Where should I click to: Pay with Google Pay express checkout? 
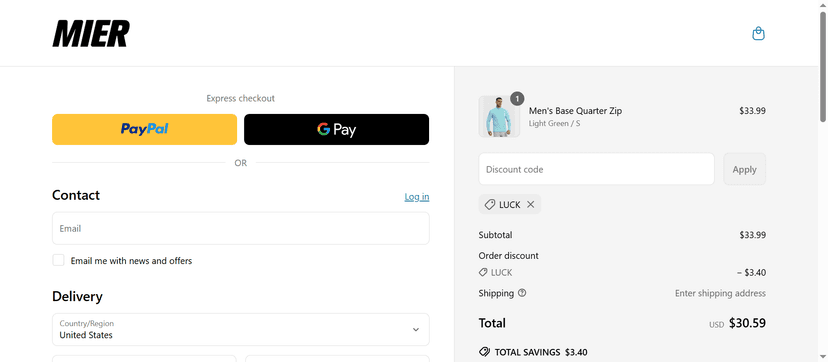click(336, 129)
